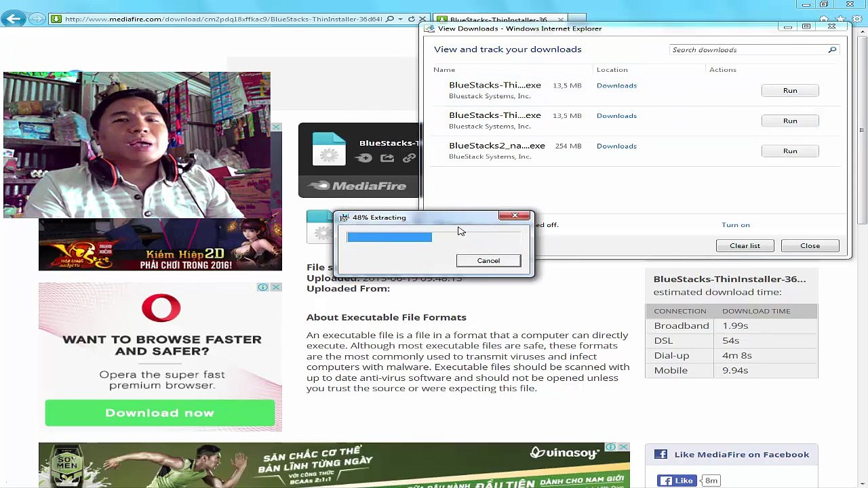Open the address bar dropdown arrow

pos(400,19)
